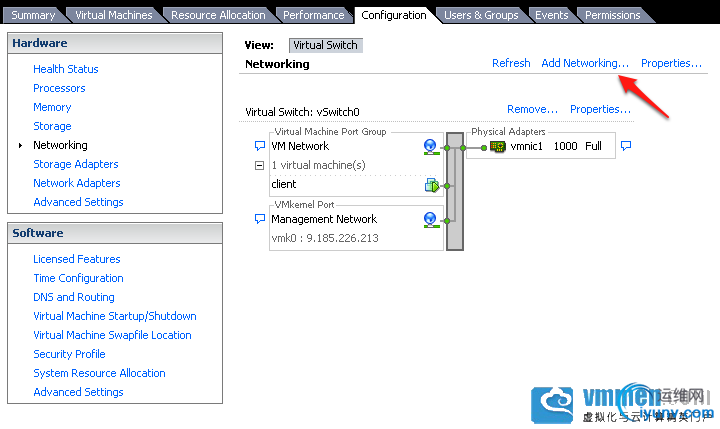The height and width of the screenshot is (429, 720).
Task: Select the Virtual Switch view button
Action: pos(325,45)
